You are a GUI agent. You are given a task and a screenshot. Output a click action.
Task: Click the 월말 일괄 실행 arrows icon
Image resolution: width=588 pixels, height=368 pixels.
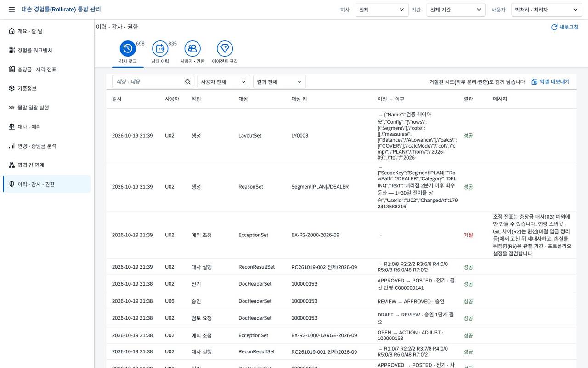(x=11, y=108)
